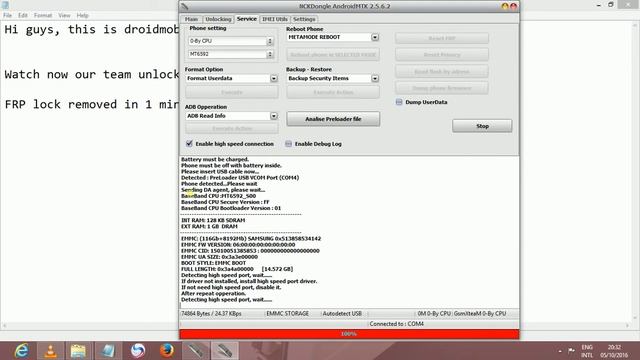
Task: Open the taskbar clock showing 20:32
Action: [x=614, y=351]
